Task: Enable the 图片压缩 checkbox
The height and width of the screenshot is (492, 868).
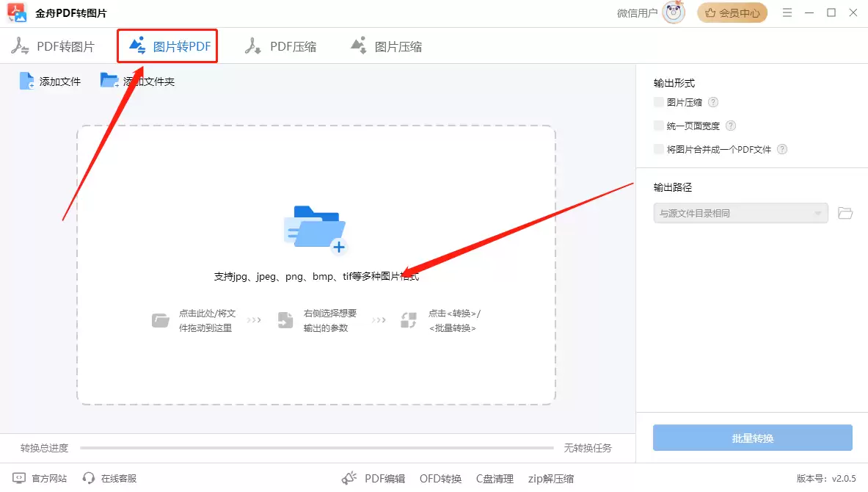Action: (657, 102)
